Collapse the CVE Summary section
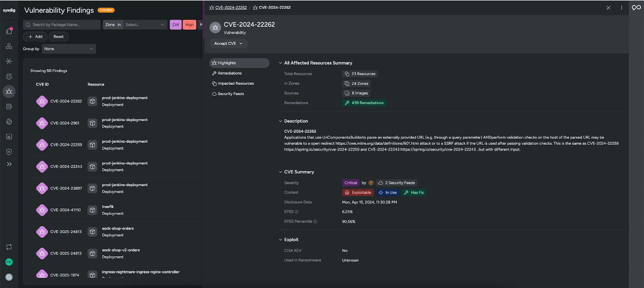 click(x=281, y=172)
